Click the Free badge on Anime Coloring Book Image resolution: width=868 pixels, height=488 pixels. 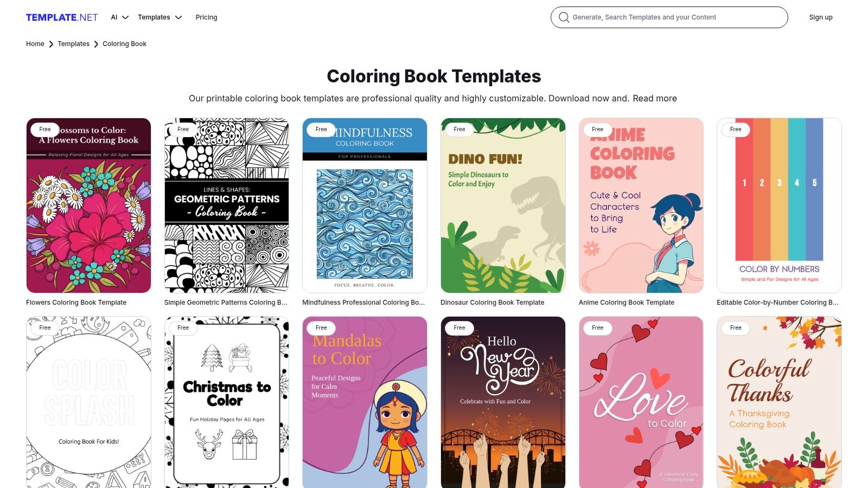point(597,130)
